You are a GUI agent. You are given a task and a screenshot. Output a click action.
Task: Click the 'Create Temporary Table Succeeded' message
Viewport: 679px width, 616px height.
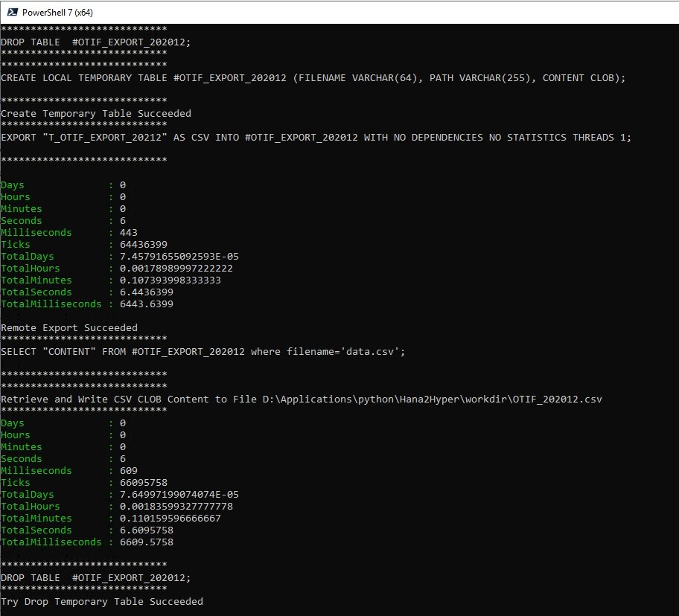(96, 113)
